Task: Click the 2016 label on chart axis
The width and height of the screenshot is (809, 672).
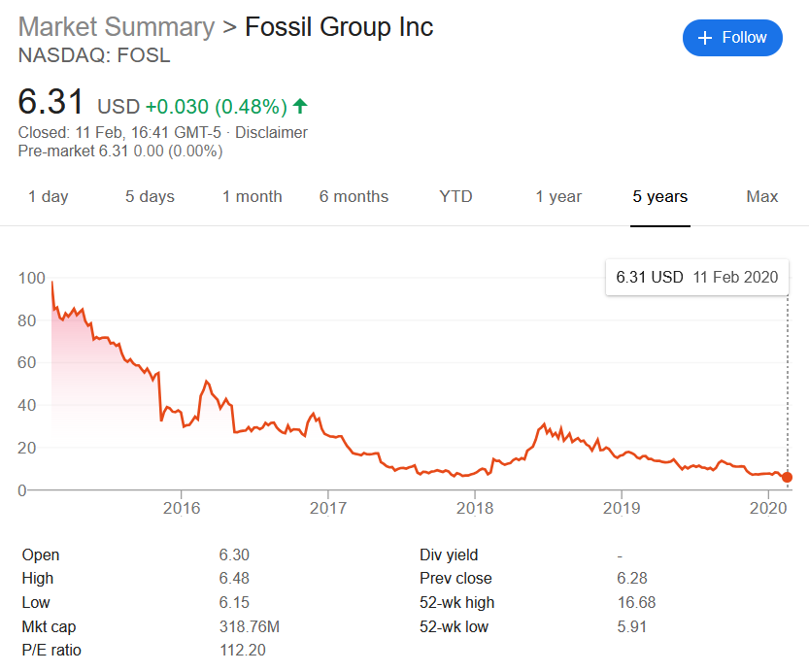Action: tap(182, 508)
